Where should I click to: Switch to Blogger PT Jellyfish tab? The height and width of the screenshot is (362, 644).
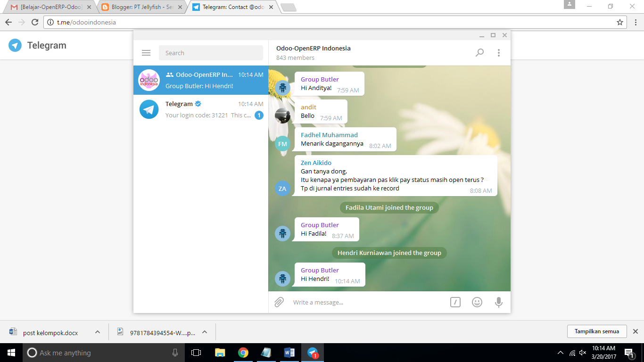click(142, 7)
